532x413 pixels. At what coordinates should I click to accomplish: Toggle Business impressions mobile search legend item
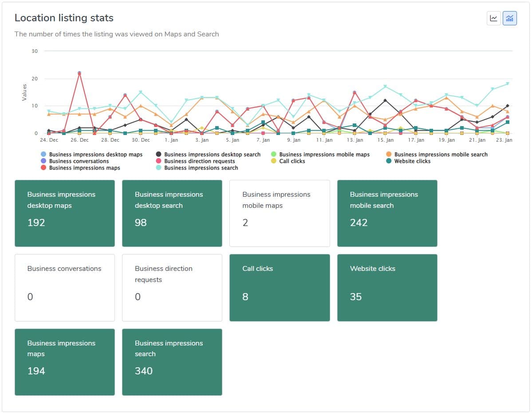coord(437,155)
